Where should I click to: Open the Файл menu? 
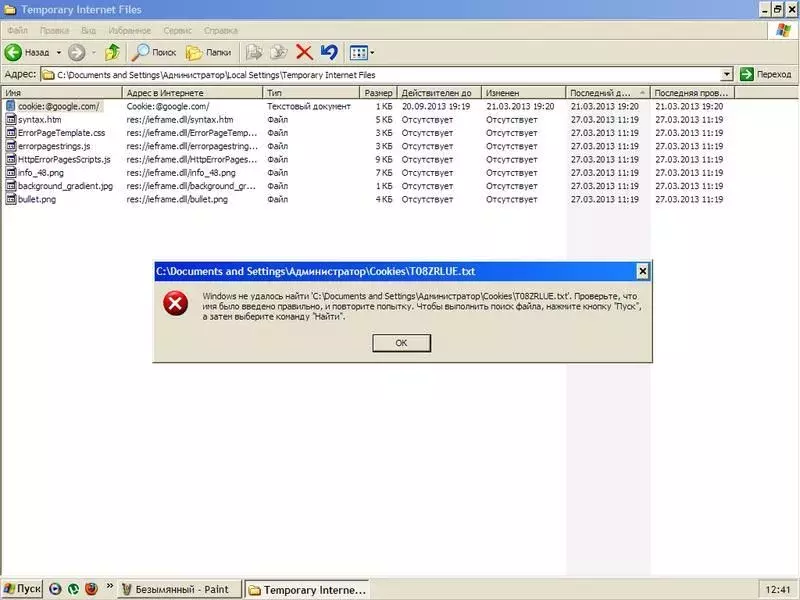pyautogui.click(x=17, y=31)
